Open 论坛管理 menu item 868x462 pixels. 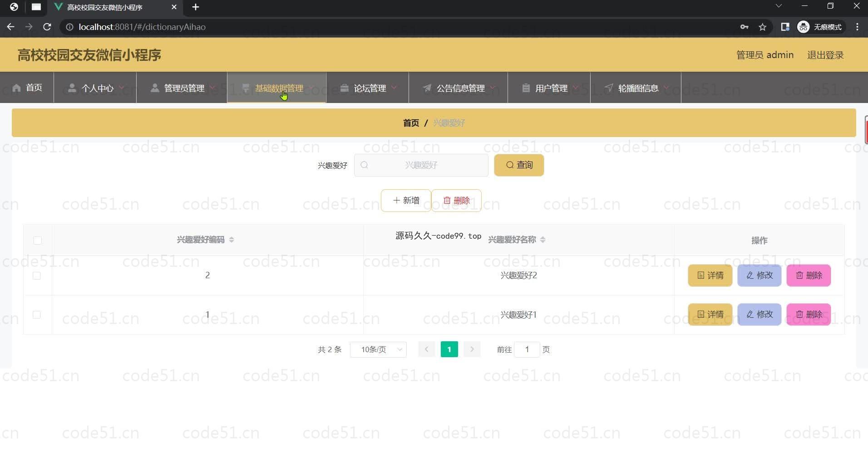[x=368, y=88]
